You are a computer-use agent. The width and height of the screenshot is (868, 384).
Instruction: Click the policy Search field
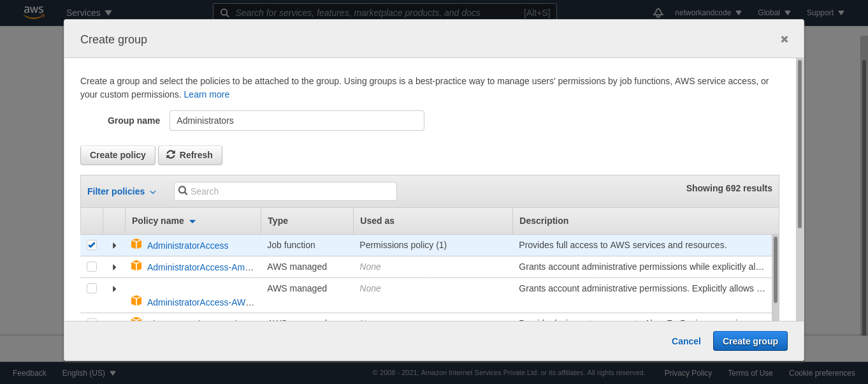coord(286,191)
